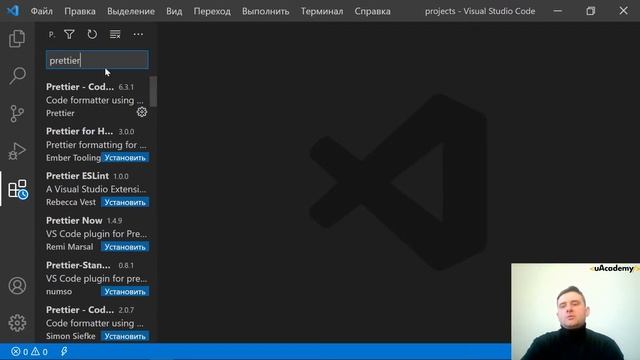
Task: Select Prettier - Cod... 2.0.7 entry
Action: click(97, 322)
